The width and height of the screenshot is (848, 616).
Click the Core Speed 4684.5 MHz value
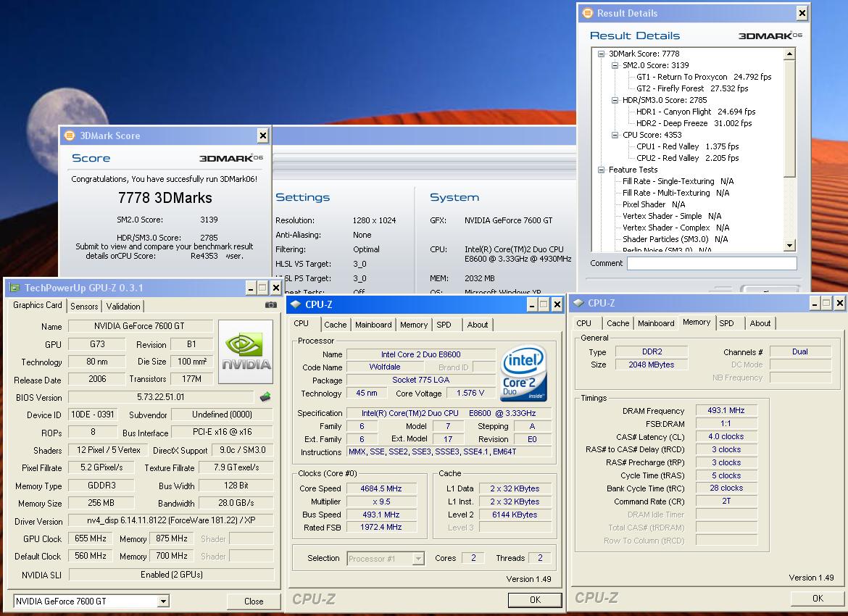click(381, 488)
